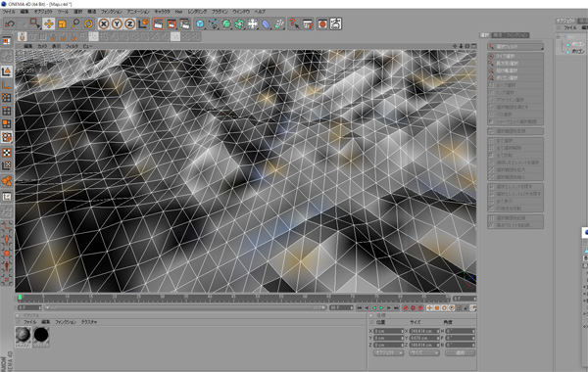
Task: Open the ファイル menu in the main menu bar
Action: pyautogui.click(x=9, y=12)
